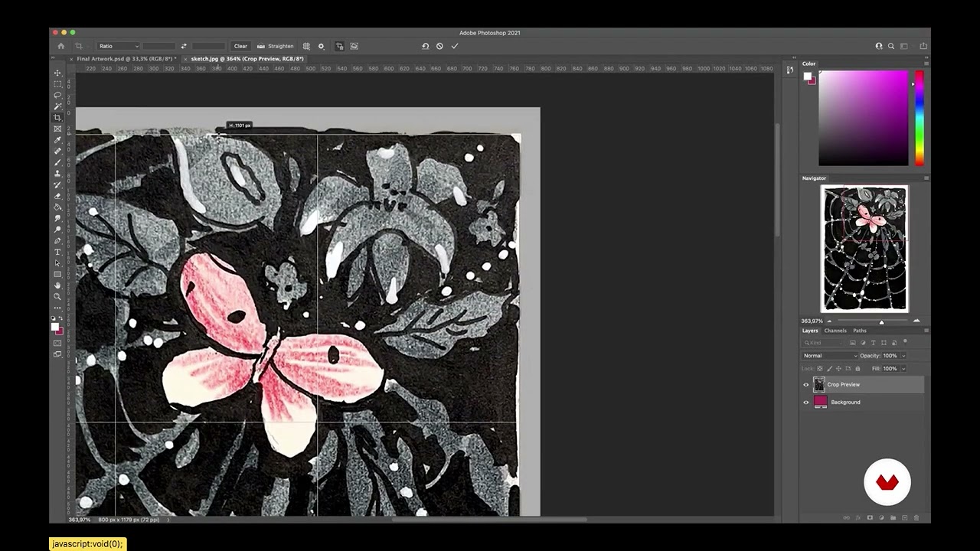The height and width of the screenshot is (551, 980).
Task: Select the Rectangular Marquee tool
Action: point(57,84)
